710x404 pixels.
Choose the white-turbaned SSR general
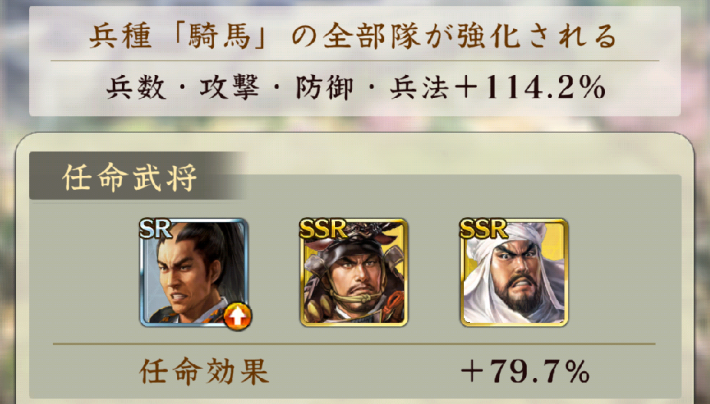click(514, 273)
